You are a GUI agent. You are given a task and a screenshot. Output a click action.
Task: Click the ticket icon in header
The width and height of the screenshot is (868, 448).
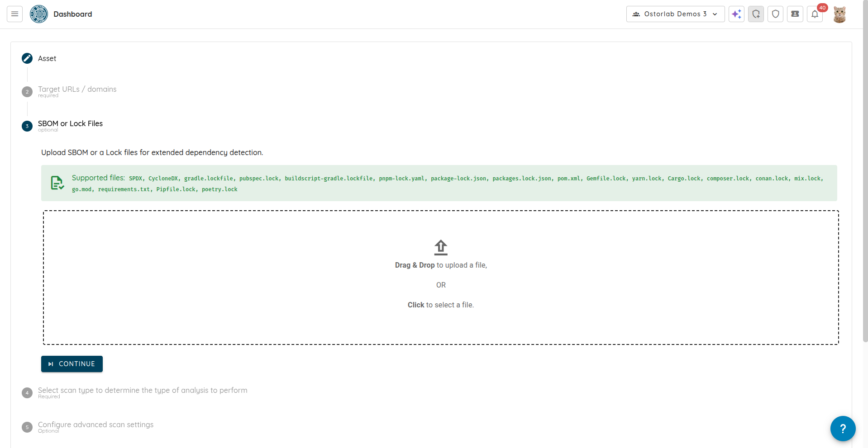click(x=795, y=14)
